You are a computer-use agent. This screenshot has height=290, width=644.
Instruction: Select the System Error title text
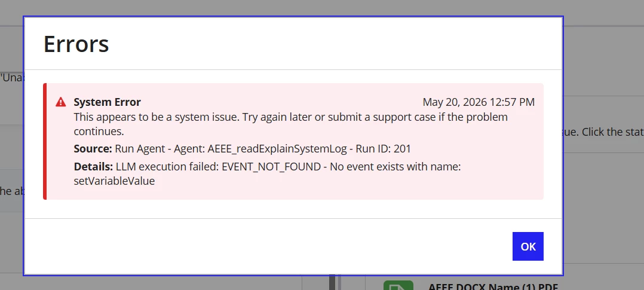pyautogui.click(x=107, y=102)
